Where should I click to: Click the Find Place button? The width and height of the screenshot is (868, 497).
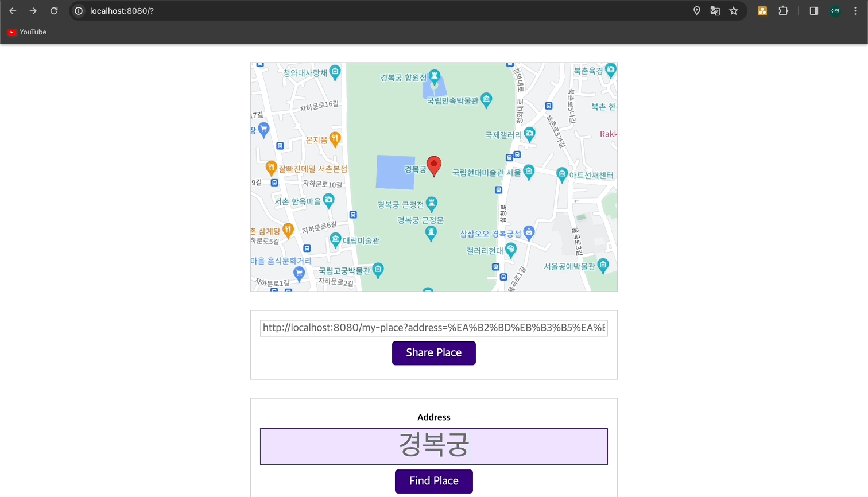pyautogui.click(x=434, y=482)
